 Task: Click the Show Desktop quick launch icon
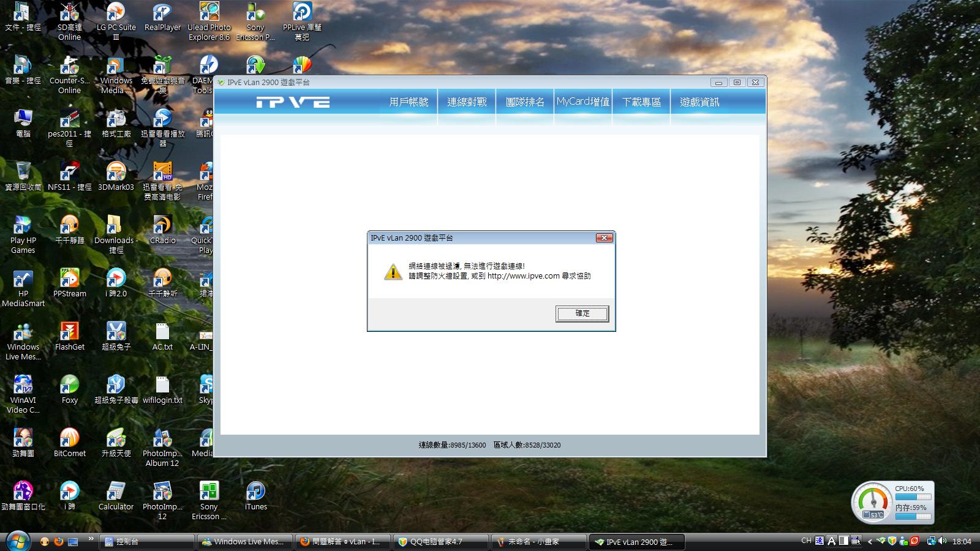point(73,541)
